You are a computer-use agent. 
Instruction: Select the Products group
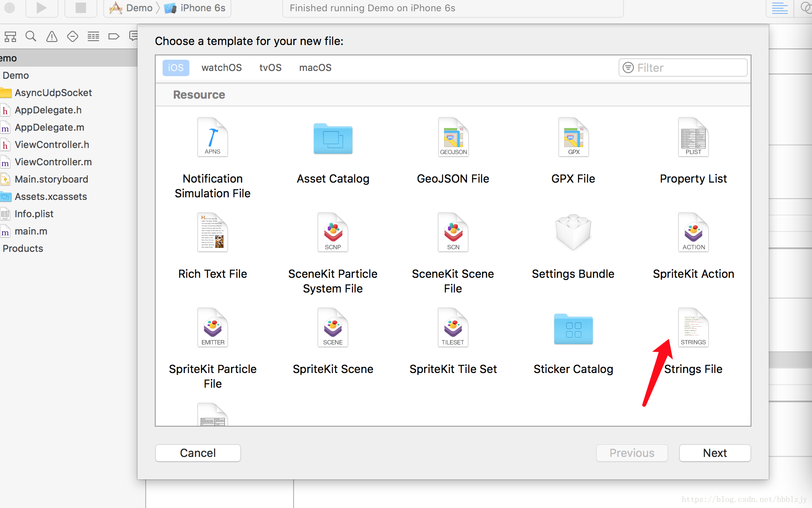point(22,248)
